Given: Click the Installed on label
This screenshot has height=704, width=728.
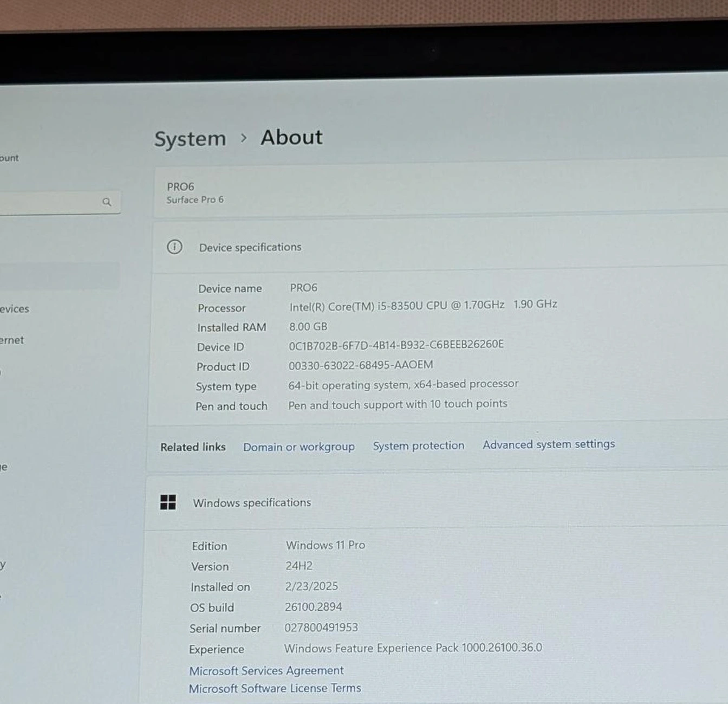Looking at the screenshot, I should (x=220, y=587).
